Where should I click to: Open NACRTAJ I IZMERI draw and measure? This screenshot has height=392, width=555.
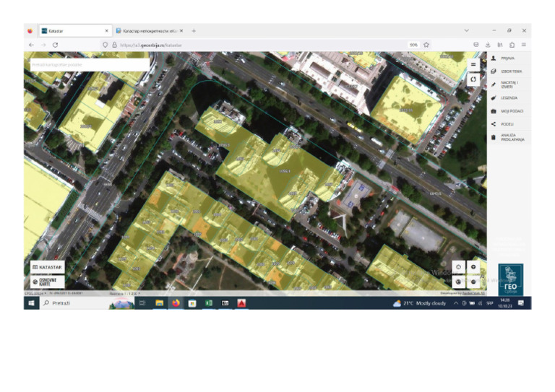tap(509, 84)
